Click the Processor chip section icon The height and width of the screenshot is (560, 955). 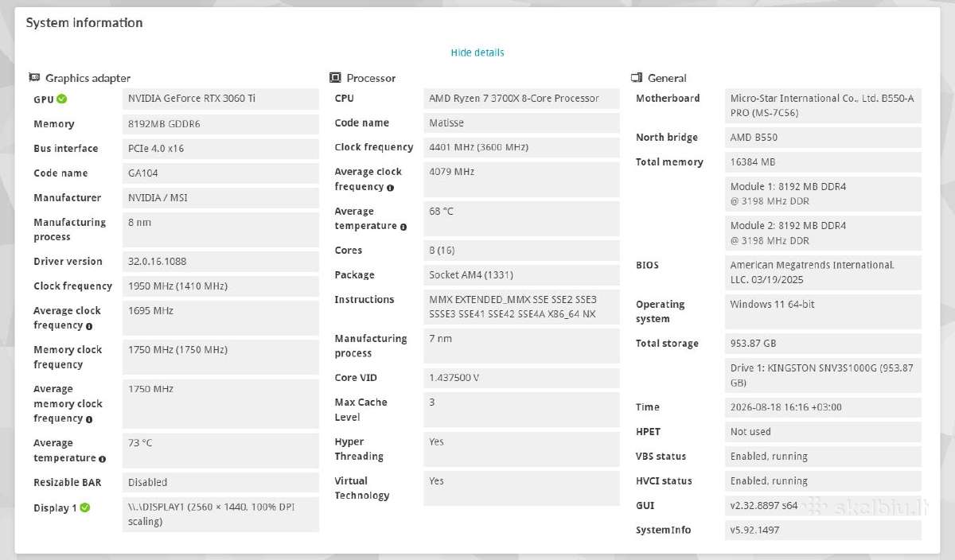coord(335,78)
